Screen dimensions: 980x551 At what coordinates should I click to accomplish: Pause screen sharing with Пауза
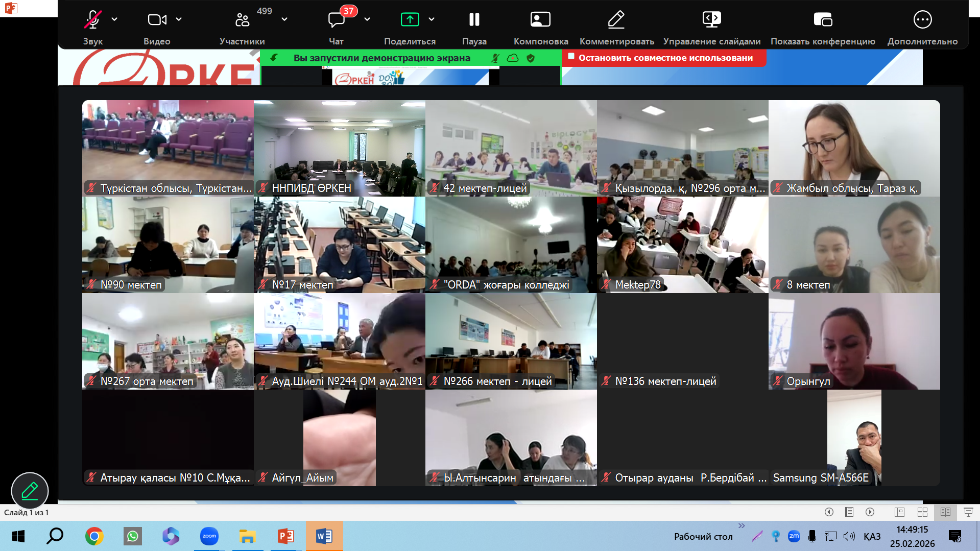pos(474,20)
